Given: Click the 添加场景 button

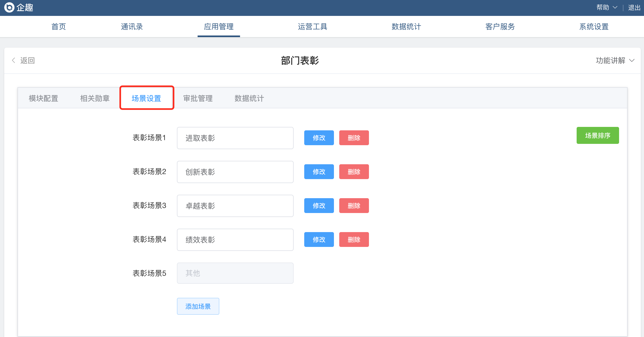Looking at the screenshot, I should click(x=198, y=306).
